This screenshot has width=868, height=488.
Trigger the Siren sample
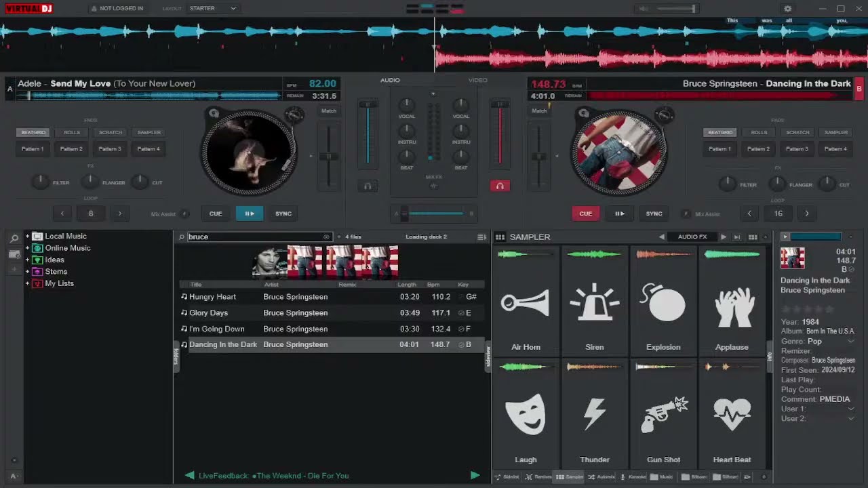595,302
